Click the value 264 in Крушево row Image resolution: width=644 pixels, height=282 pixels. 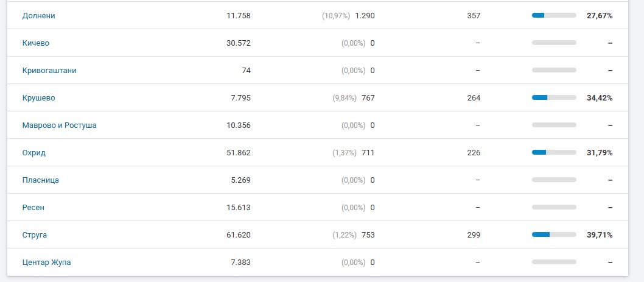[x=474, y=98]
